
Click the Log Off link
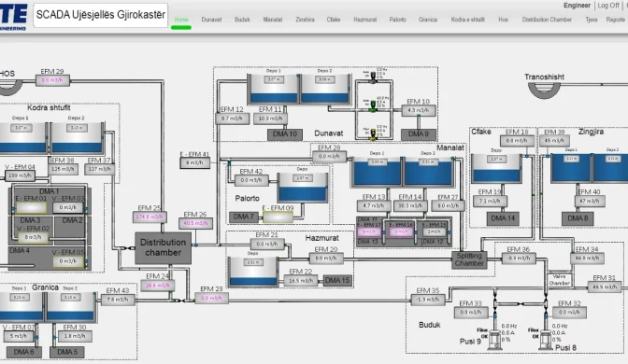point(608,6)
